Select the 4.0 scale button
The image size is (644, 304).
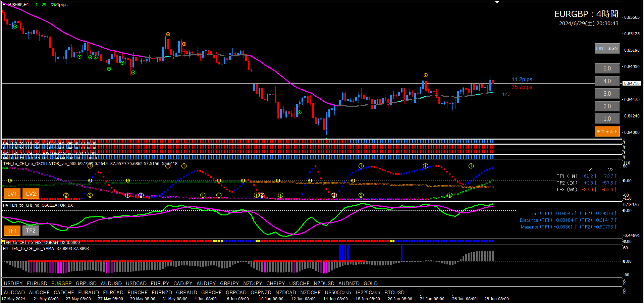pyautogui.click(x=607, y=81)
